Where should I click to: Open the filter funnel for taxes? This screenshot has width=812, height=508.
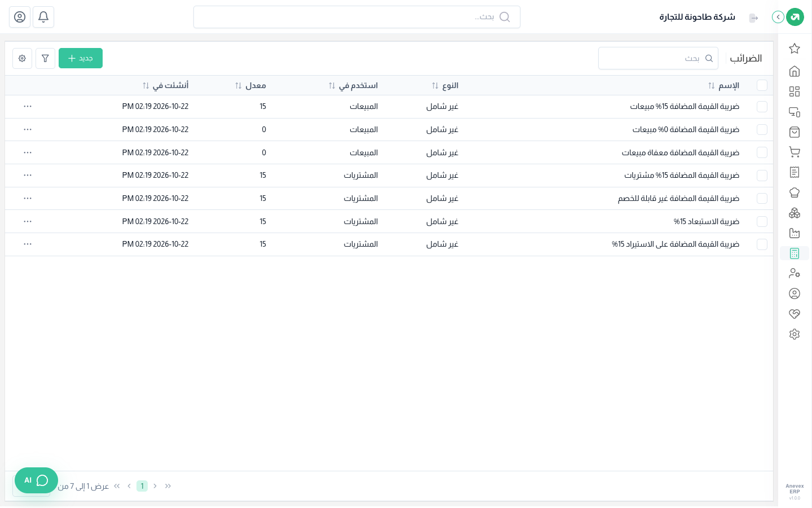click(x=45, y=58)
